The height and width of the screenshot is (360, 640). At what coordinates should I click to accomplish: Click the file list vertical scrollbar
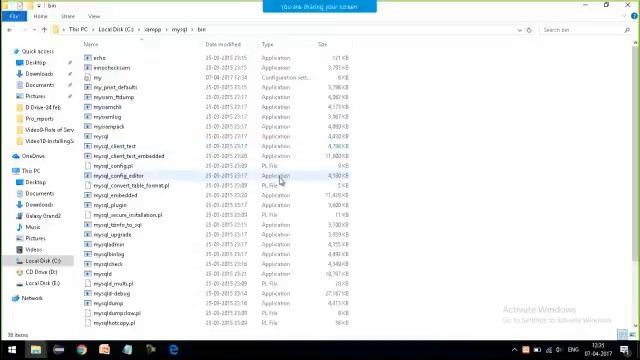635,153
